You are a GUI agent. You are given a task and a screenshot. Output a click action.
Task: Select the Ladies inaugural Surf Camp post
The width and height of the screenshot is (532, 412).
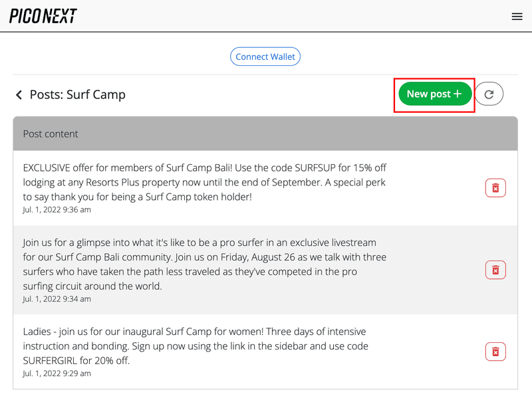click(196, 346)
